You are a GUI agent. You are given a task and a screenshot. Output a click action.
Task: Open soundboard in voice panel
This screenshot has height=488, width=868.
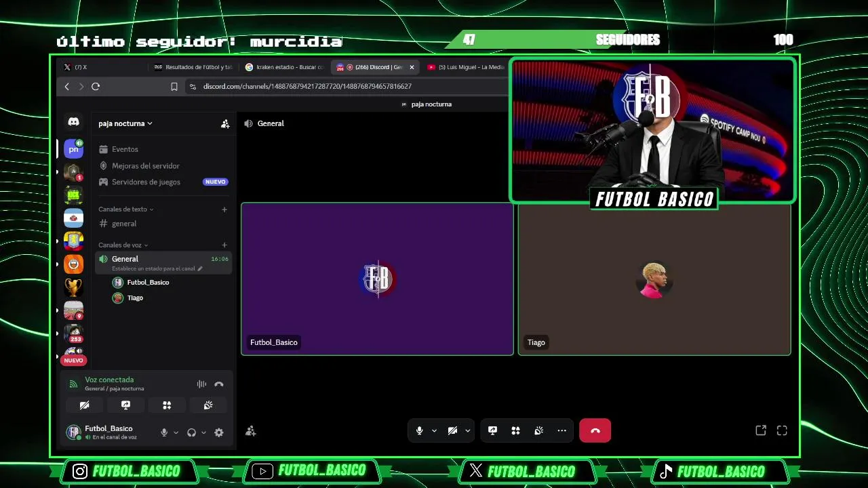208,405
